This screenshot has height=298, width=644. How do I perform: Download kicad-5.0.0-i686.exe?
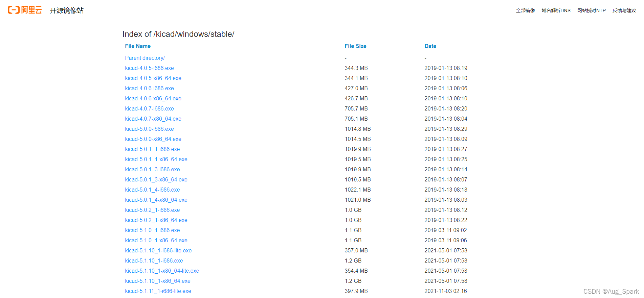point(149,129)
